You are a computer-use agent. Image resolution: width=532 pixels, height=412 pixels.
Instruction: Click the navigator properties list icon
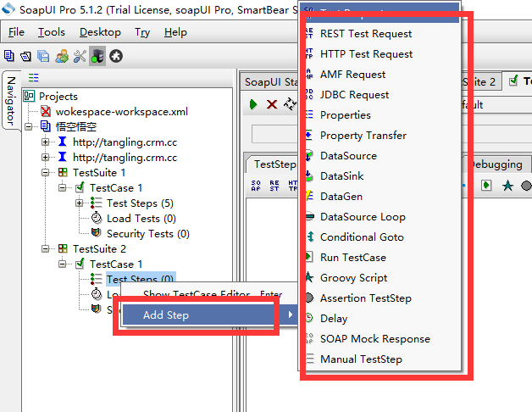[x=33, y=78]
